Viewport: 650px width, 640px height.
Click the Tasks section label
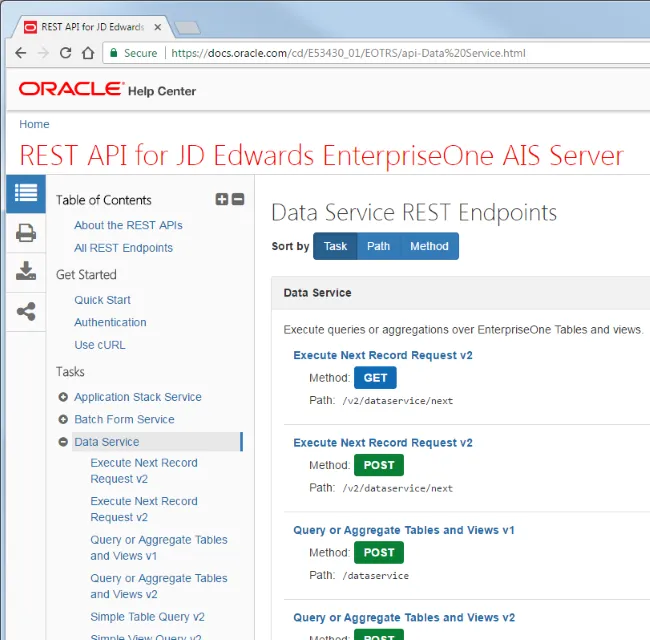point(70,371)
